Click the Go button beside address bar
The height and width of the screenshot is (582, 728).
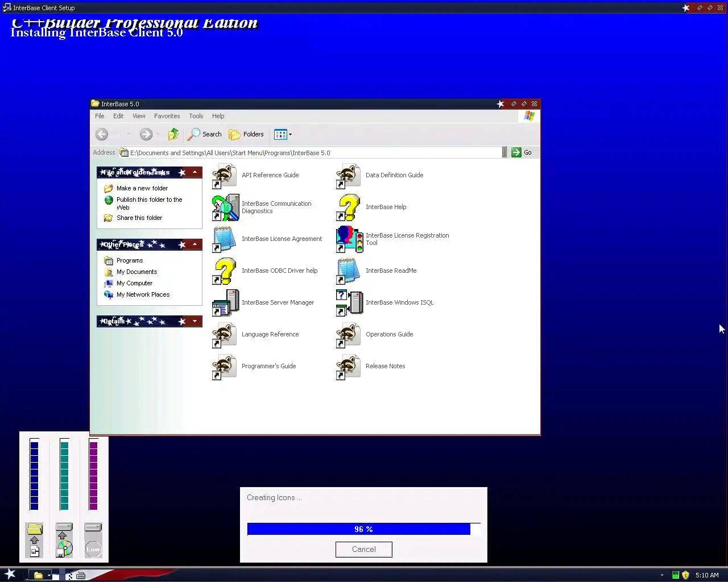click(x=522, y=152)
